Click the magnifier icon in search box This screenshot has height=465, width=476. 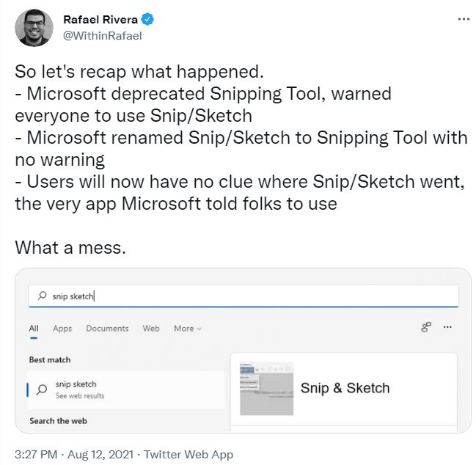[x=42, y=296]
